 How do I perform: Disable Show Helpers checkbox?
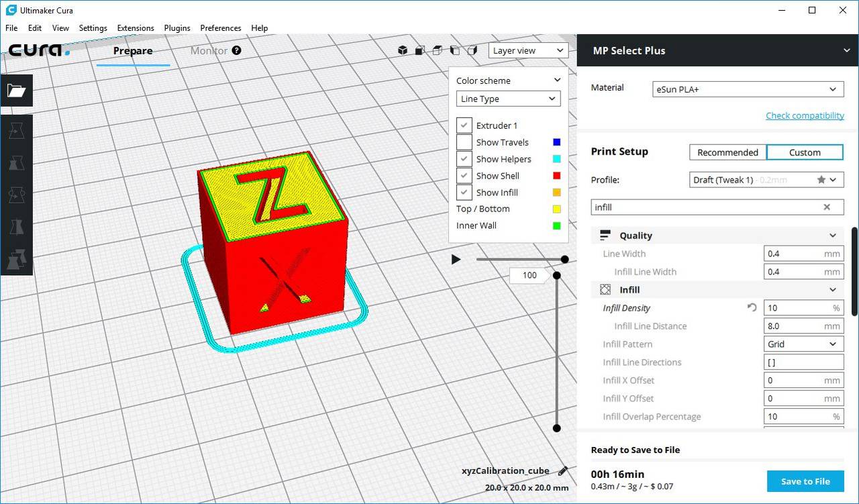coord(464,159)
